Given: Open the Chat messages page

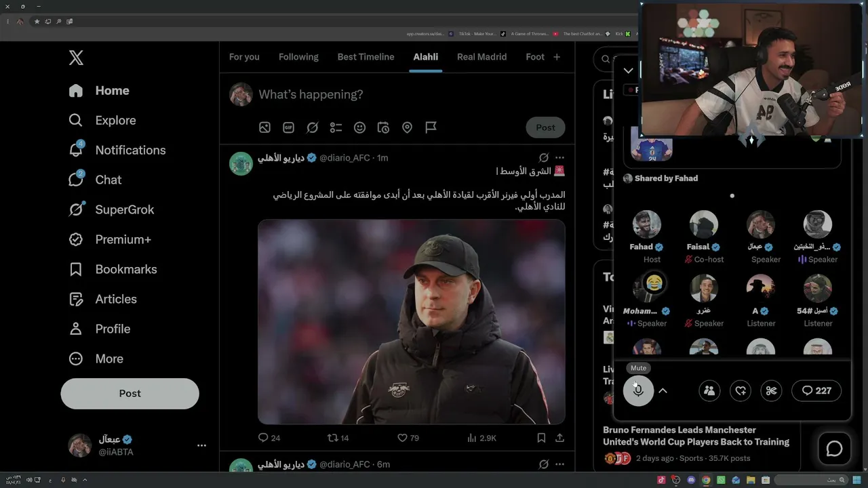Looking at the screenshot, I should coord(95,180).
